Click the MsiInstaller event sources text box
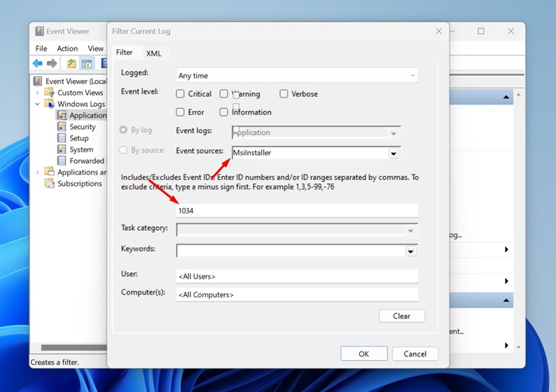556x392 pixels. pos(311,153)
